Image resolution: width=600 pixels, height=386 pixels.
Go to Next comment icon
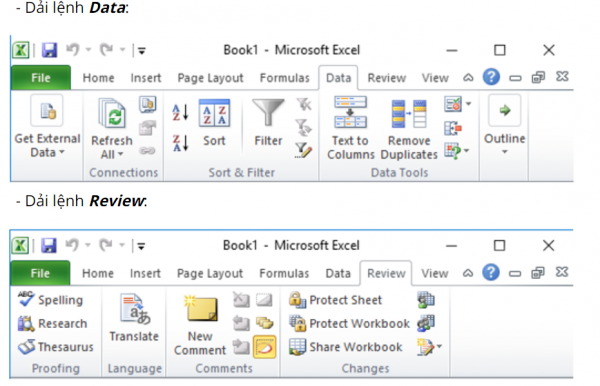click(241, 347)
